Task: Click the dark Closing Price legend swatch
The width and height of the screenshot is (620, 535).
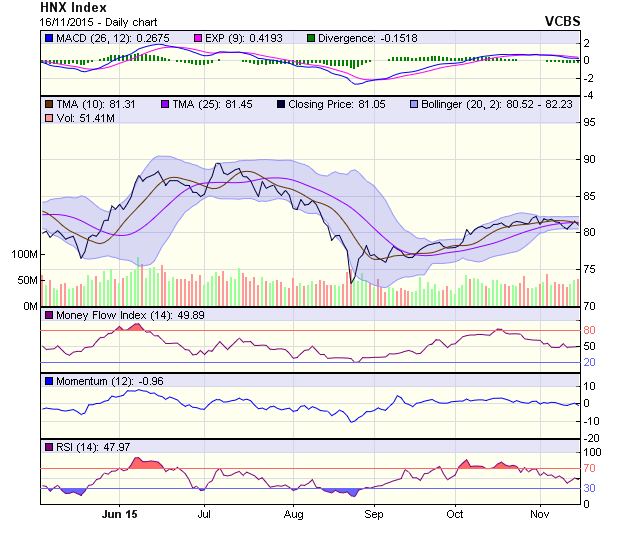Action: 281,103
